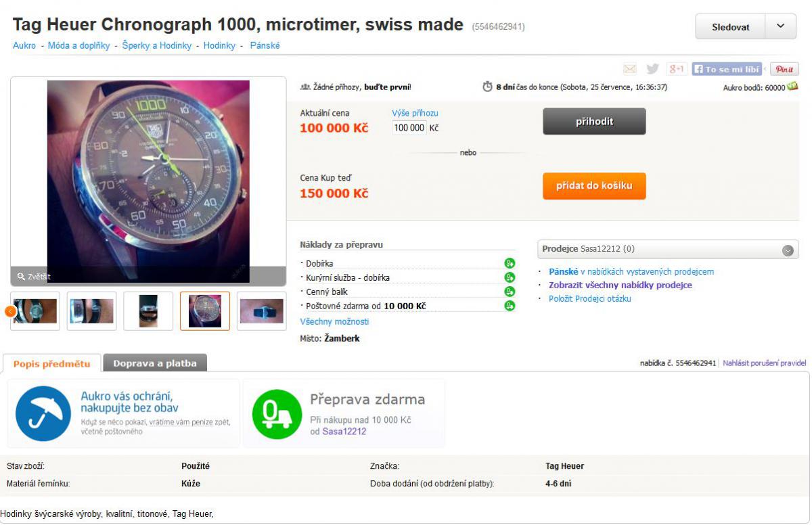The width and height of the screenshot is (812, 527).
Task: Switch to the Doprava a platba tab
Action: (155, 363)
